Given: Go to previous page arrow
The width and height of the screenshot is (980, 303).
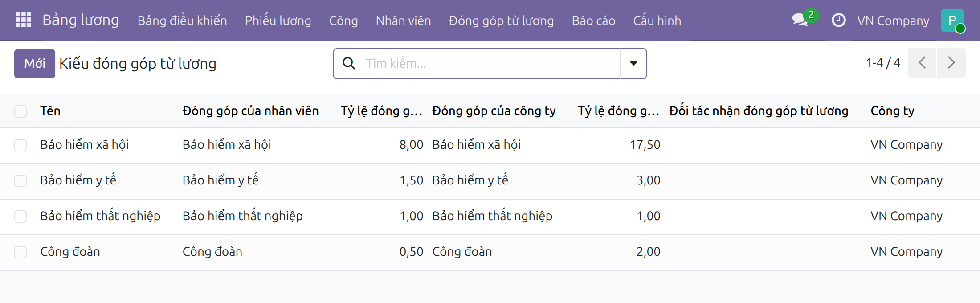Looking at the screenshot, I should [x=922, y=63].
